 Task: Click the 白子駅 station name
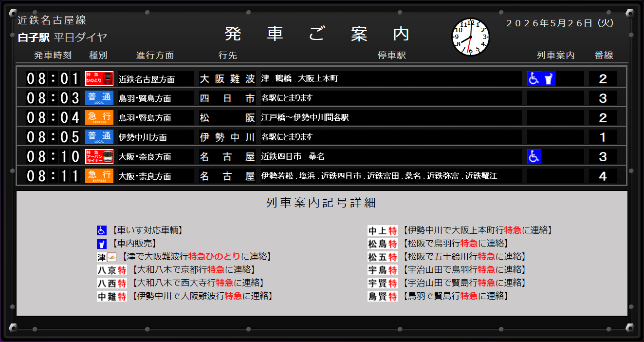coord(34,38)
